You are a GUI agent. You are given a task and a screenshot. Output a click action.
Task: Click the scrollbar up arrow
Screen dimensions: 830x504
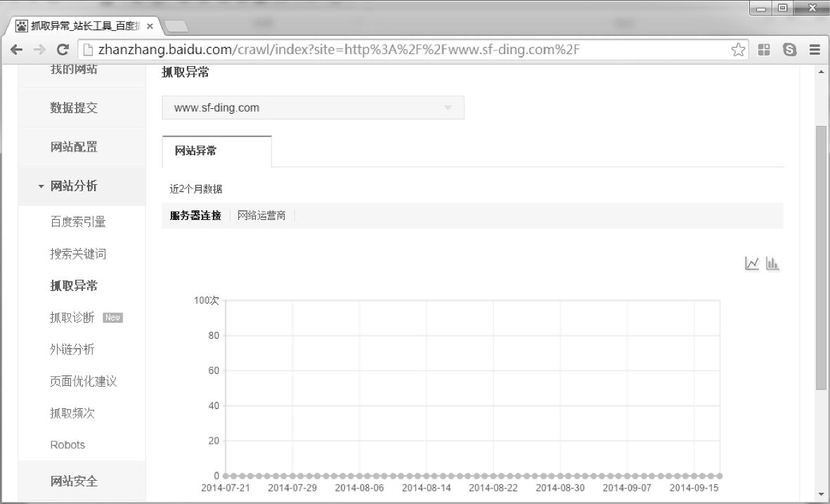[x=821, y=72]
